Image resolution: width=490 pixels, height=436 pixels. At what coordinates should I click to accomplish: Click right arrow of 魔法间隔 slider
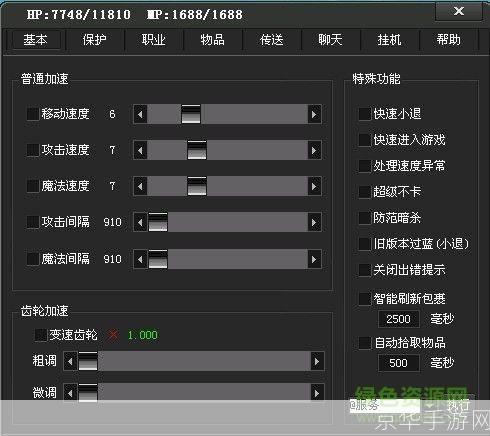314,259
